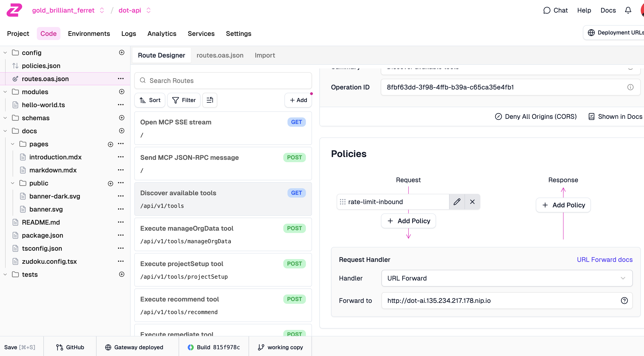Click the notifications bell icon

coord(628,10)
